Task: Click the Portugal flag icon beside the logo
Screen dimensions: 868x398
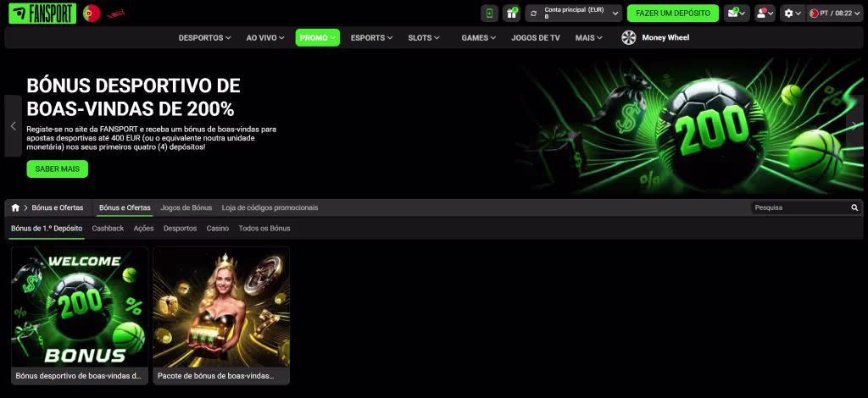Action: (x=92, y=14)
